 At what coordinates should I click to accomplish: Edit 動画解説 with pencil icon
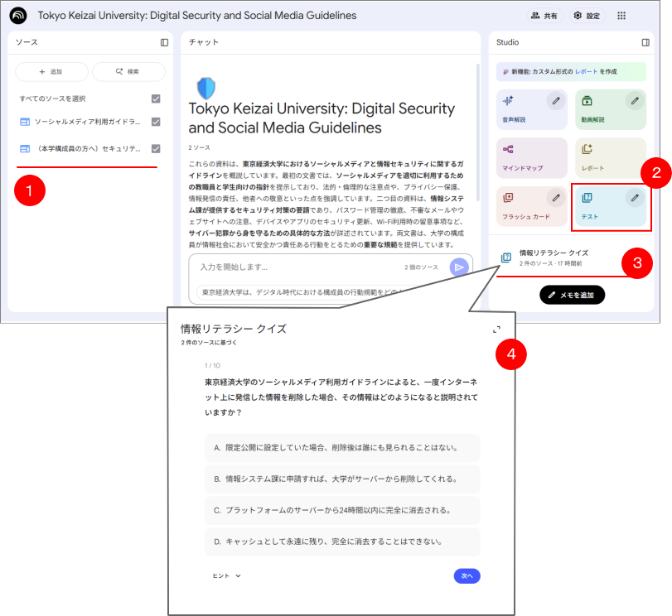pos(635,101)
